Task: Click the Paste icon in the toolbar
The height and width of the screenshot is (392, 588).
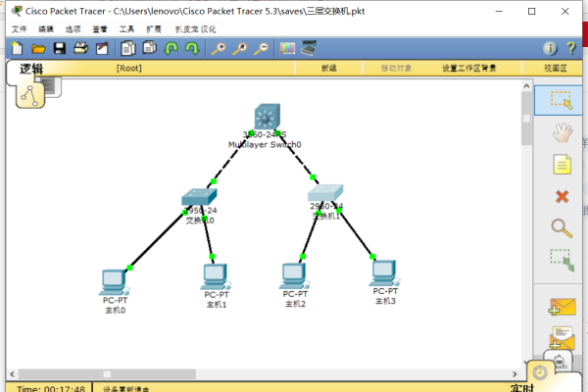Action: click(x=150, y=48)
